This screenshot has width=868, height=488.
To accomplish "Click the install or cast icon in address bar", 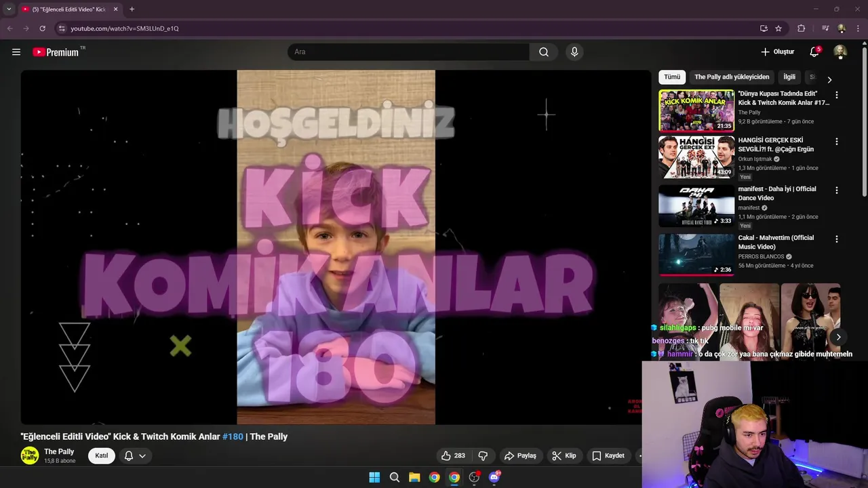I will pos(764,28).
